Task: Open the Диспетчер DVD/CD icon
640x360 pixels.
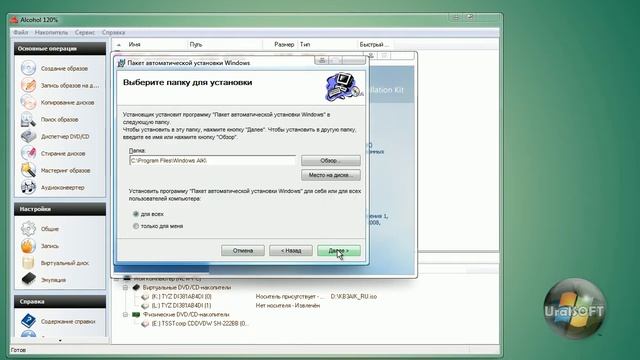Action: tap(28, 136)
